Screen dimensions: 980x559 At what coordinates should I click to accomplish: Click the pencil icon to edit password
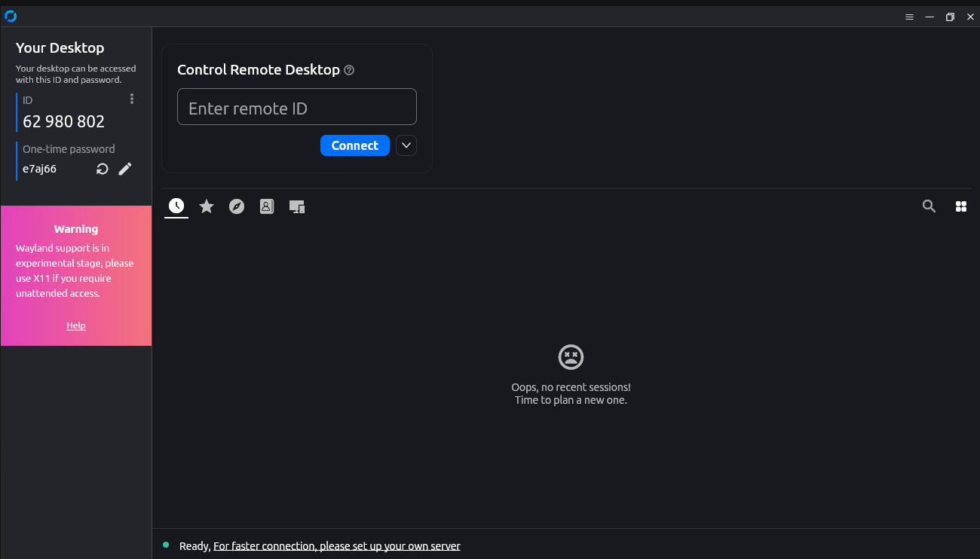(125, 169)
